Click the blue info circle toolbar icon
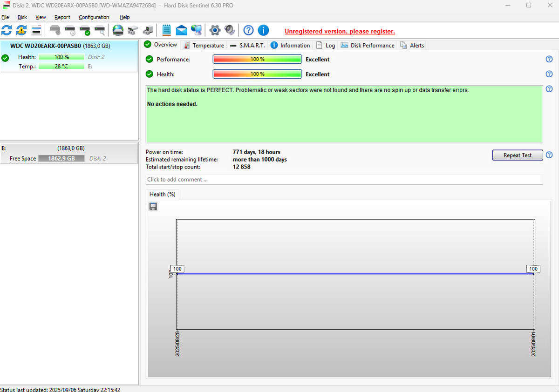Viewport: 559px width, 392px height. point(263,30)
